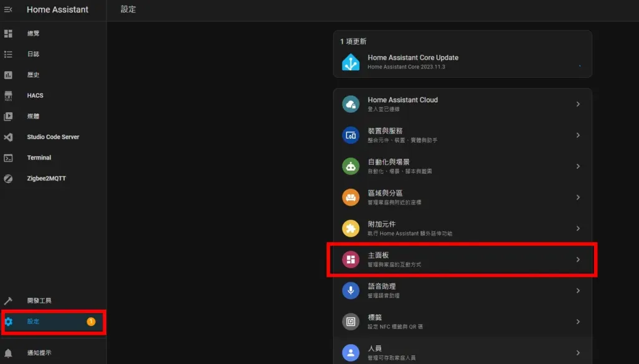Click the 媒體 media icon in the sidebar
This screenshot has width=639, height=364.
coord(7,116)
